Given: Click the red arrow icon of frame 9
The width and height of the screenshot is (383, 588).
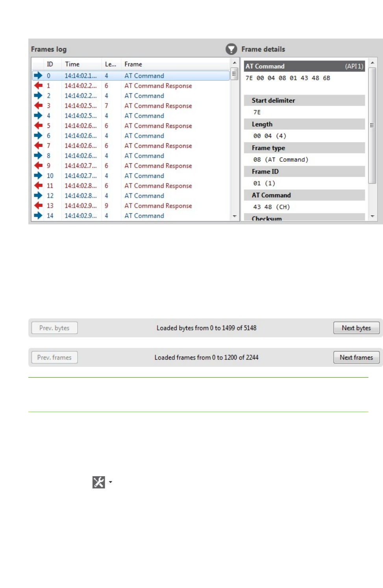Looking at the screenshot, I should 38,166.
